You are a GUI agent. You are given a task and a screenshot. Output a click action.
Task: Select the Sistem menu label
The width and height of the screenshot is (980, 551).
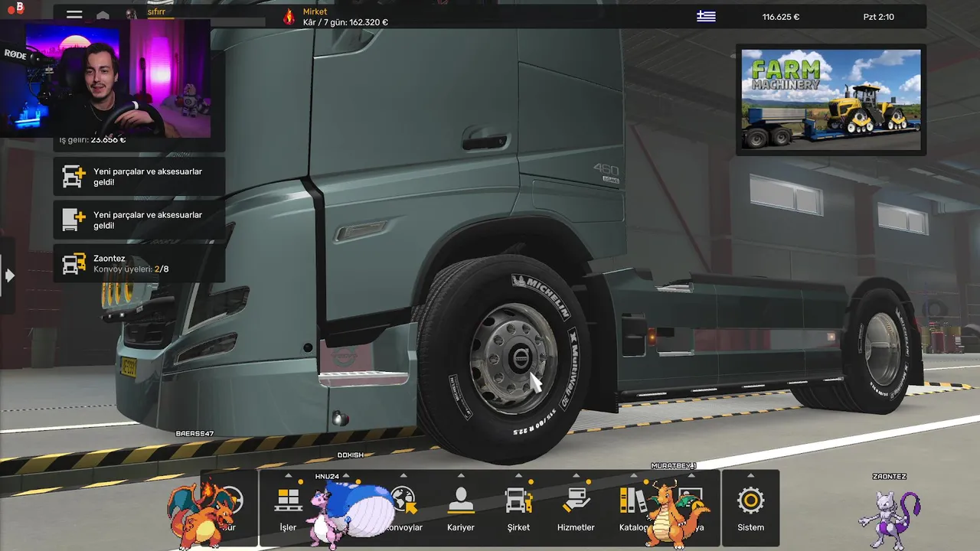point(750,527)
